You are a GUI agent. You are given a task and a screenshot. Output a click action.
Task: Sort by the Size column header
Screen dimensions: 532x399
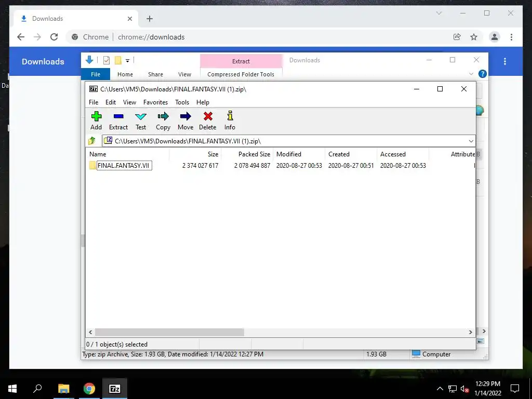tap(195, 154)
